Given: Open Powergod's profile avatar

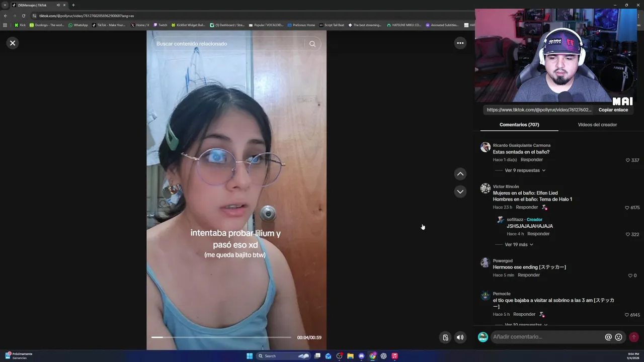Looking at the screenshot, I should [485, 262].
